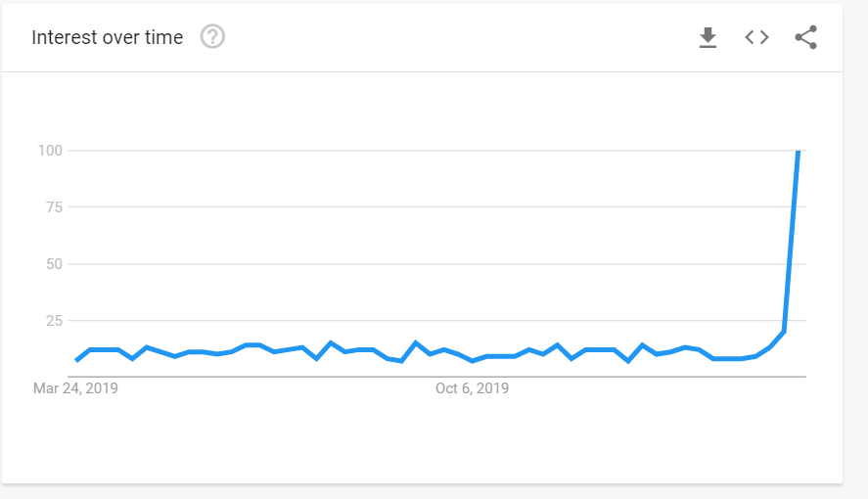This screenshot has width=868, height=499.
Task: Select the 100 y-axis label
Action: pyautogui.click(x=50, y=150)
